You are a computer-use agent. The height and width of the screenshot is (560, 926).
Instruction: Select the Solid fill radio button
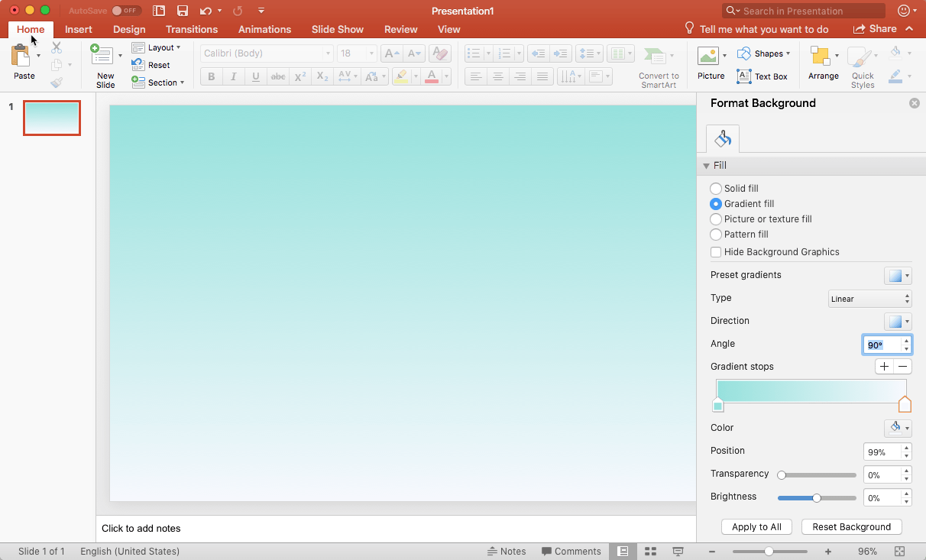point(716,189)
